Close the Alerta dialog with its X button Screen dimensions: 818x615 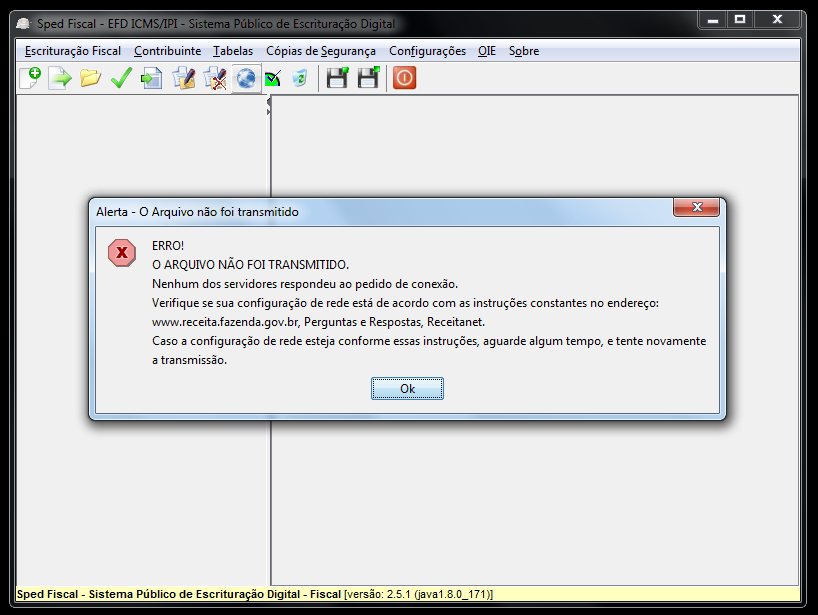(x=696, y=207)
